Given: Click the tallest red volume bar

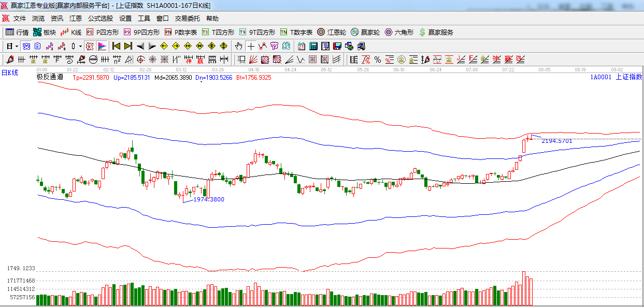Looking at the screenshot, I should pos(524,288).
